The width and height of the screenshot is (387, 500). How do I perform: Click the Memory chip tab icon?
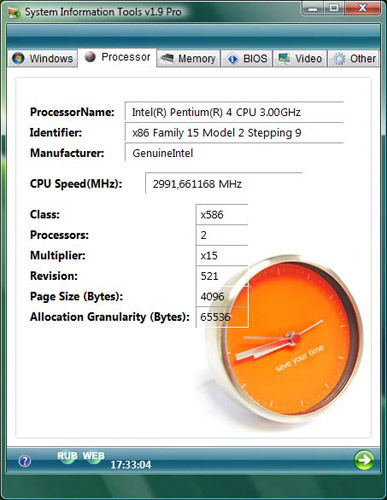pos(167,58)
